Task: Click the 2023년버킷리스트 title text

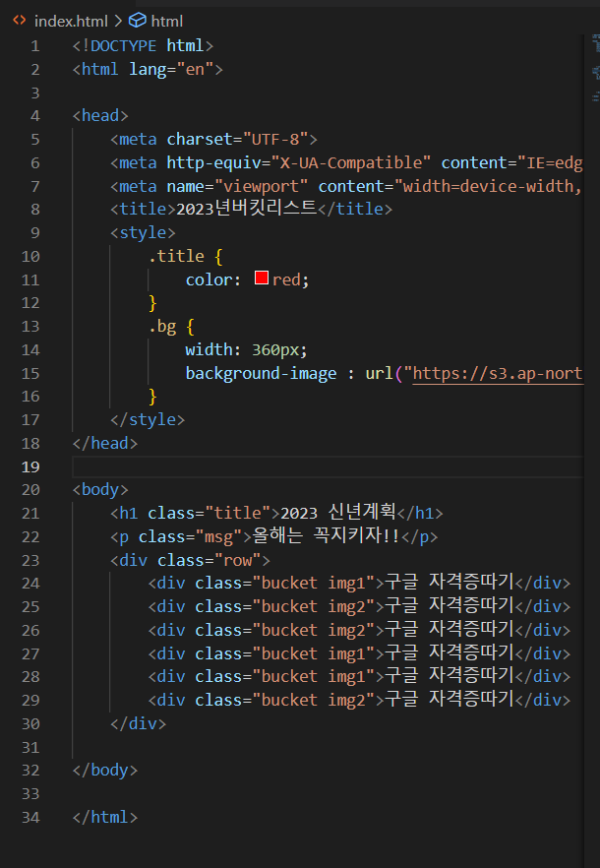Action: pyautogui.click(x=247, y=209)
